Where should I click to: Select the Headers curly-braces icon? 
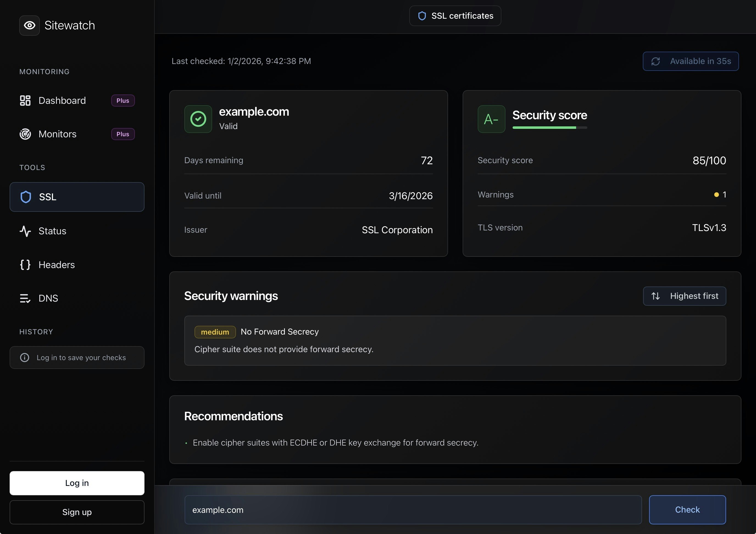tap(25, 265)
